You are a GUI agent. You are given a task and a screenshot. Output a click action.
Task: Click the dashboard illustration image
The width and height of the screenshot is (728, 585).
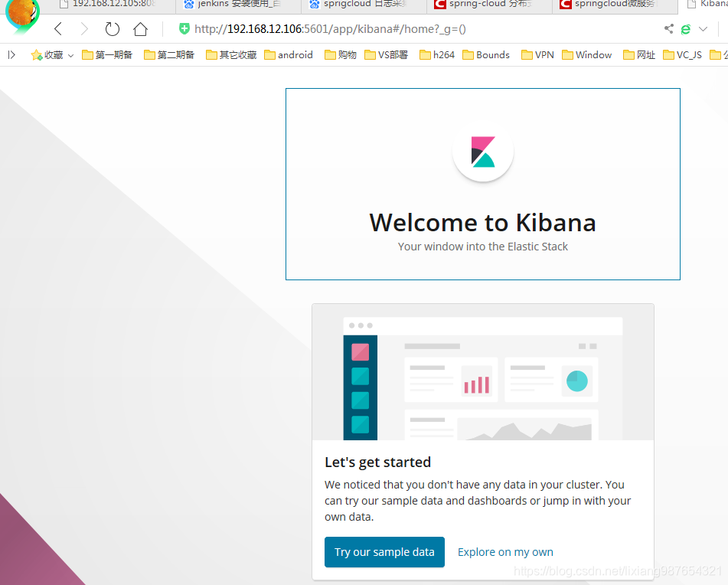click(483, 372)
